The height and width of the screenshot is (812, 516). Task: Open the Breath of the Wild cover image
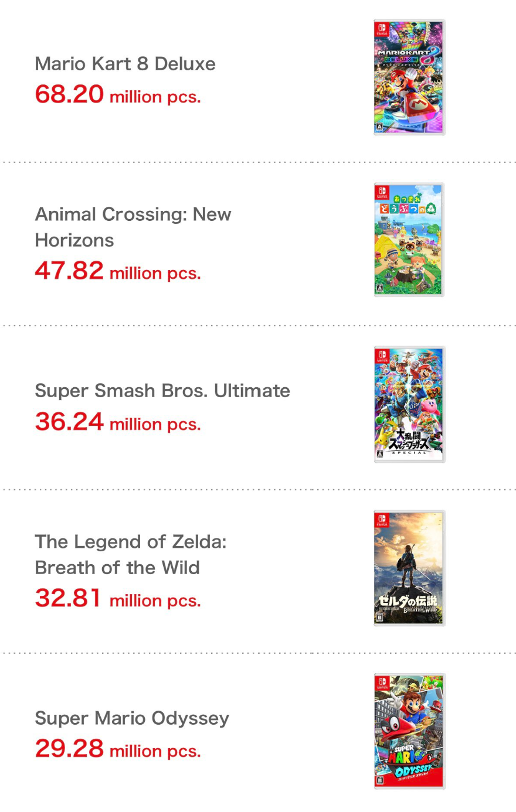(409, 568)
